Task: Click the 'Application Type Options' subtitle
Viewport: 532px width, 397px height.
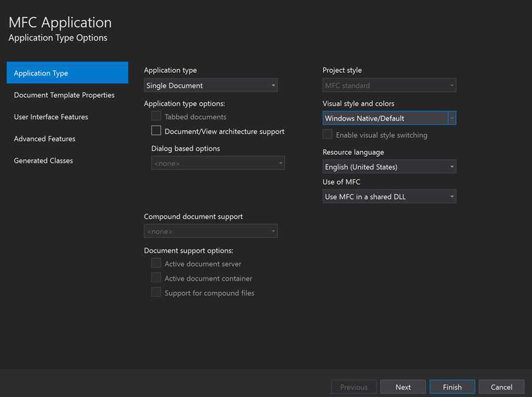Action: (58, 38)
